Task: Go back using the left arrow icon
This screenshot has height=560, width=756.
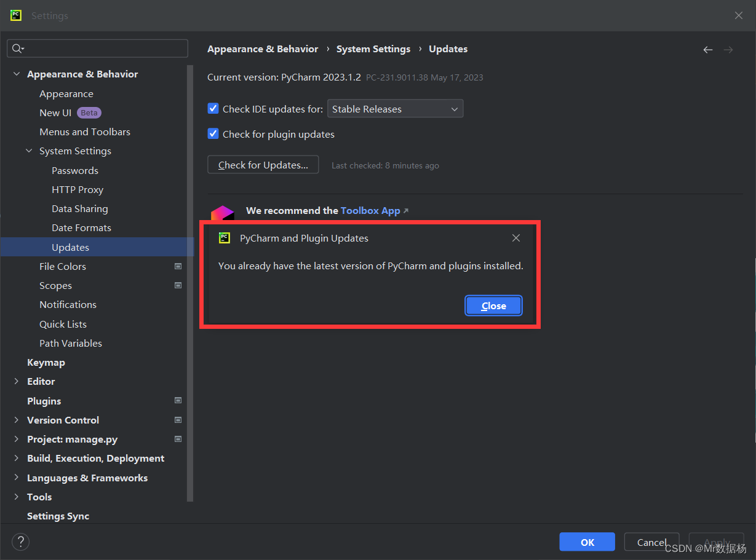Action: tap(708, 50)
